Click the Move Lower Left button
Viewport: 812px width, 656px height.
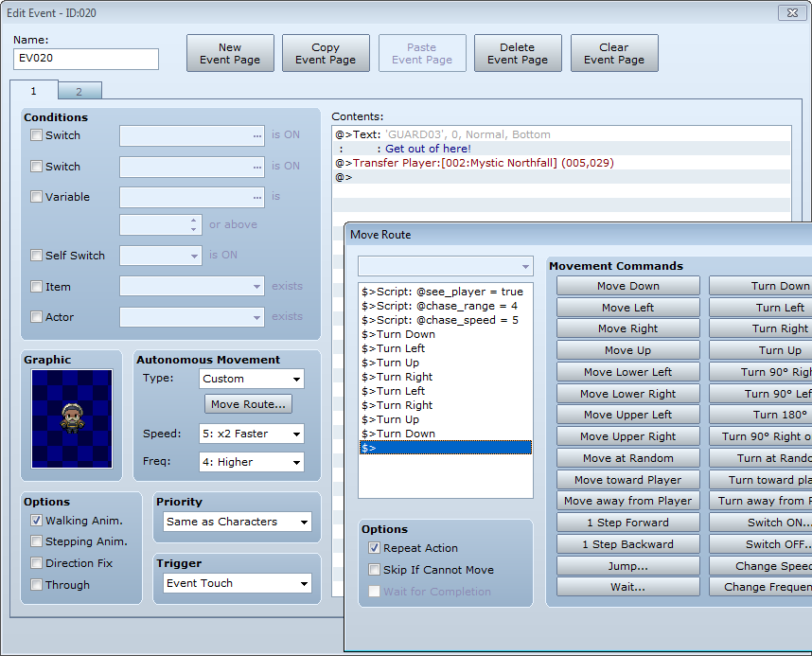628,372
